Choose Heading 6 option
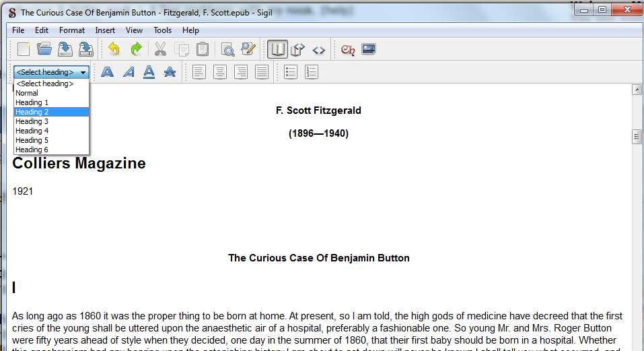Screen dimensions: 644x351 [51, 150]
